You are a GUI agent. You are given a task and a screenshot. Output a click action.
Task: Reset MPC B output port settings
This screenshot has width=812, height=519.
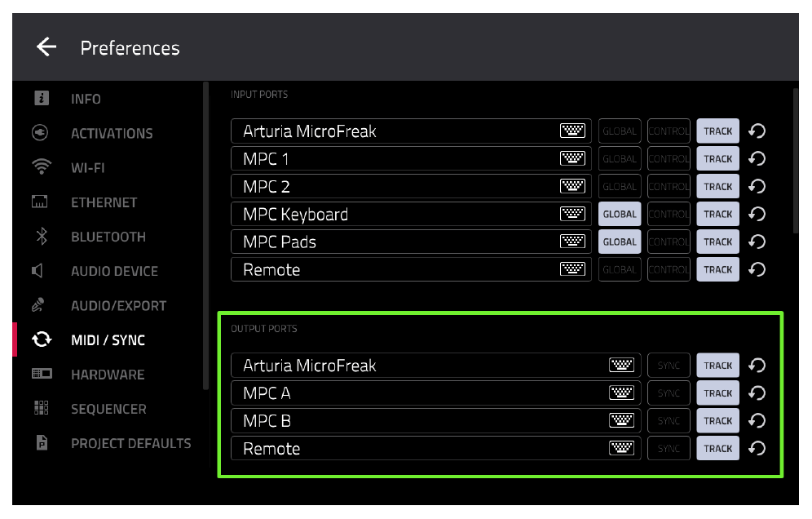pyautogui.click(x=757, y=420)
